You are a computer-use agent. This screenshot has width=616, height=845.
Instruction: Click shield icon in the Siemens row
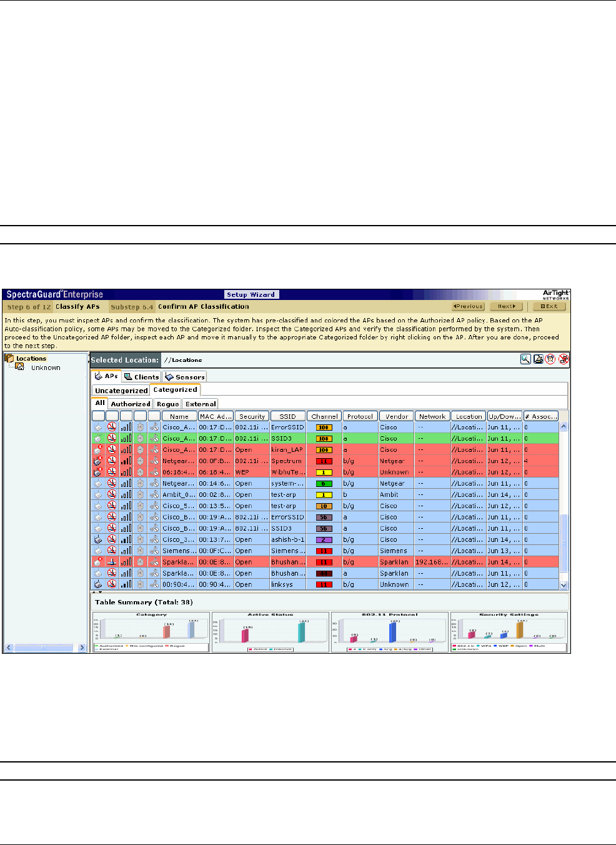[x=140, y=551]
